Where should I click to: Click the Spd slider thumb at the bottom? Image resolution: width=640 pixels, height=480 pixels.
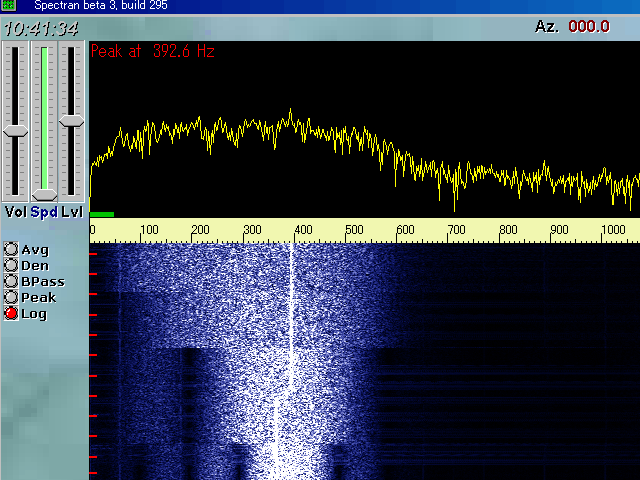pyautogui.click(x=44, y=194)
